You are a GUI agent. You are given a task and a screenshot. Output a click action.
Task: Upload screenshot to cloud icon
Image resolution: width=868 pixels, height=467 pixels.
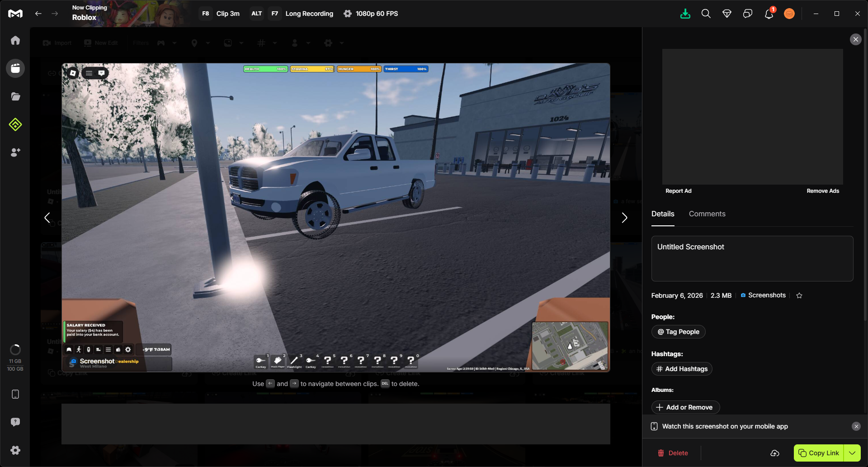point(775,453)
